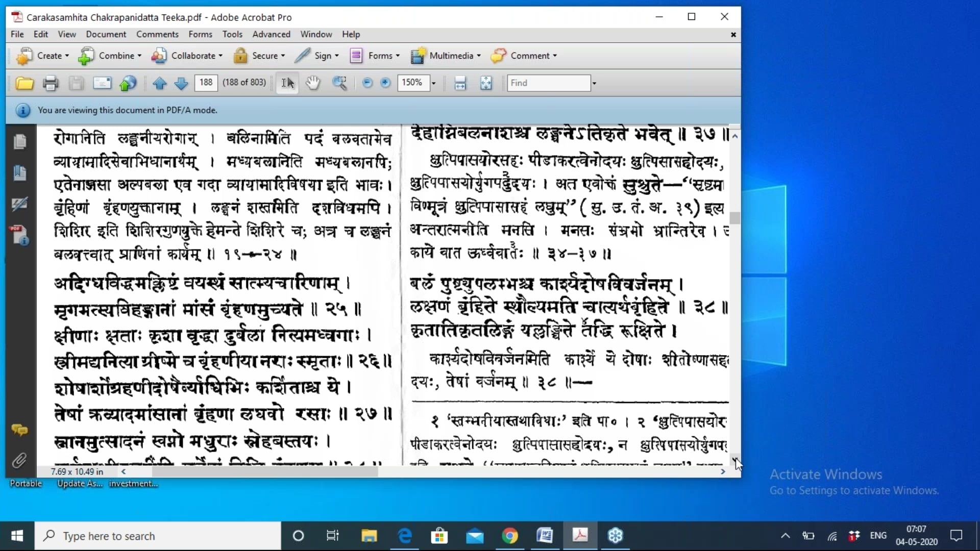Open the Advanced menu
The image size is (980, 551).
coord(271,34)
